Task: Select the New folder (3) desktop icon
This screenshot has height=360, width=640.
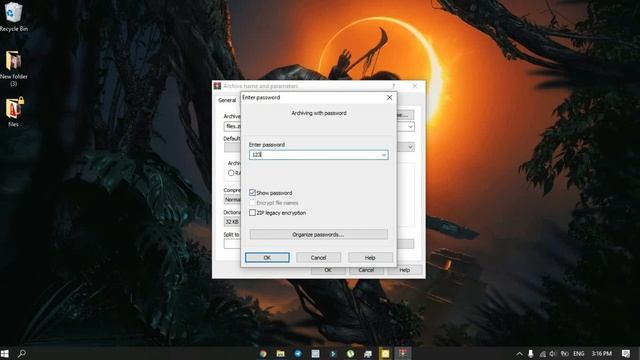Action: (13, 68)
